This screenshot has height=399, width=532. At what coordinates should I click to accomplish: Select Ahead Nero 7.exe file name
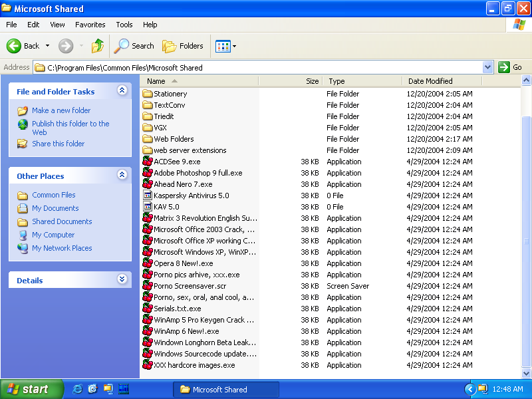183,184
